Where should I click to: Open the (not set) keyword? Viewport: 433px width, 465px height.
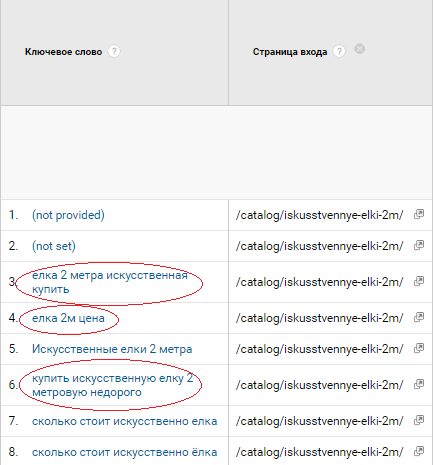[54, 246]
